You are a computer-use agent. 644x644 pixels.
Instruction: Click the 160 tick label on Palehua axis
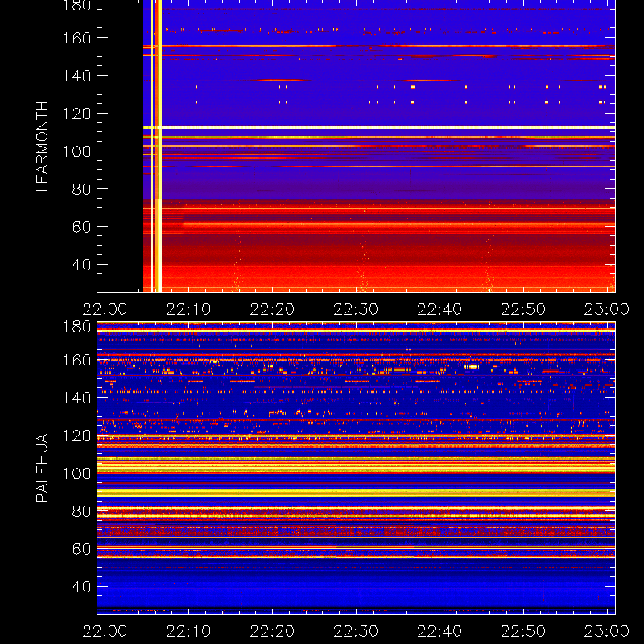76,360
